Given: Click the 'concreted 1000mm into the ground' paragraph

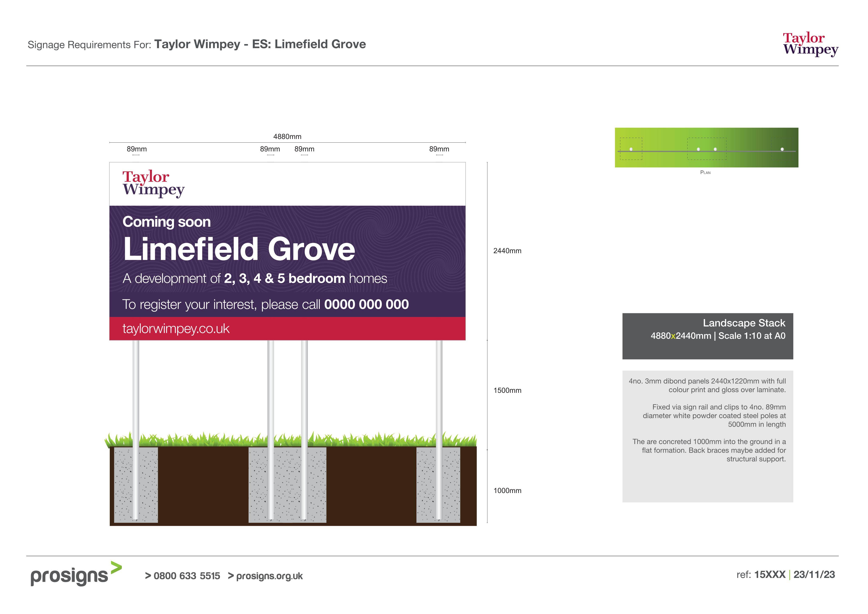Looking at the screenshot, I should point(709,450).
